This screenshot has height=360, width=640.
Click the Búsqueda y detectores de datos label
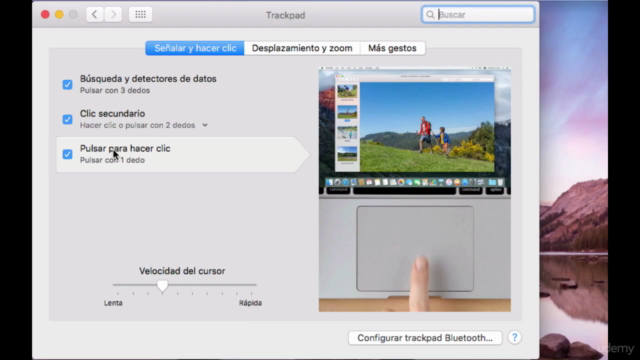coord(148,79)
